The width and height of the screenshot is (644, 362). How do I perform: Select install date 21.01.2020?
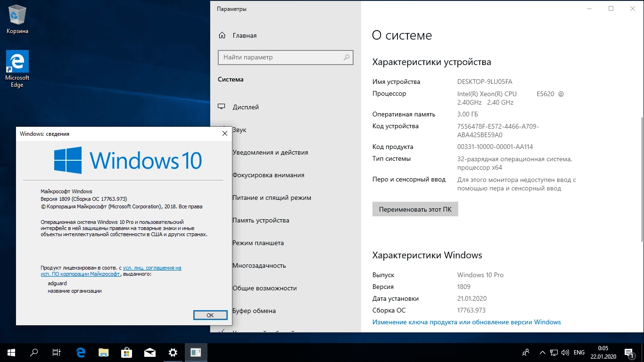pos(472,298)
